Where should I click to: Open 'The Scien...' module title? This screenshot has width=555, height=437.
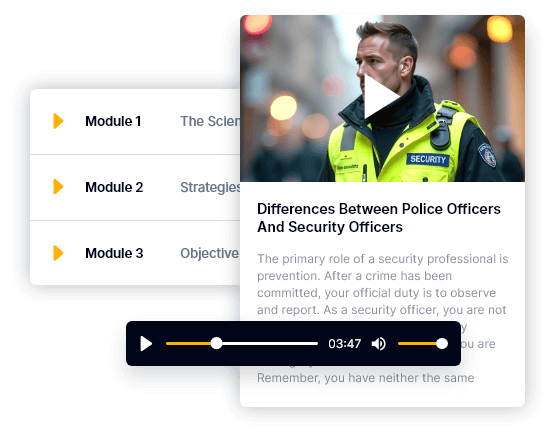click(210, 121)
